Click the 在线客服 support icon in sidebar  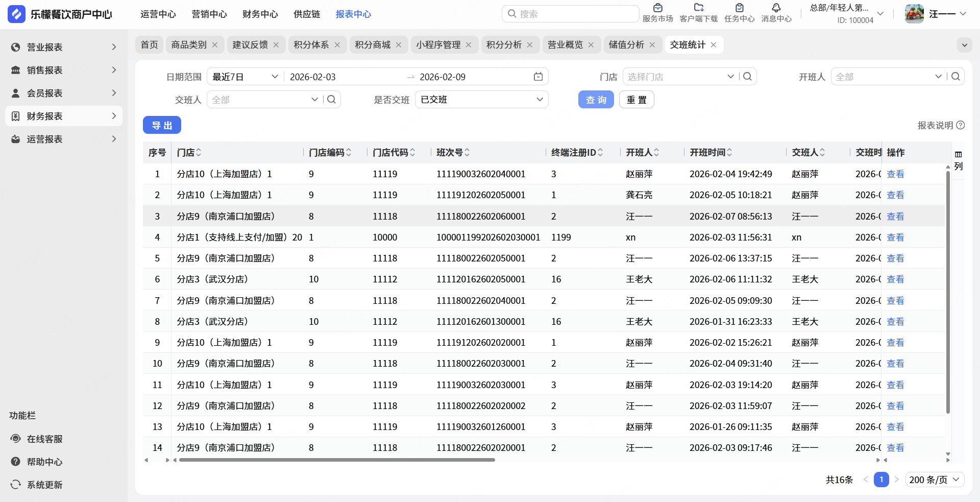click(16, 439)
